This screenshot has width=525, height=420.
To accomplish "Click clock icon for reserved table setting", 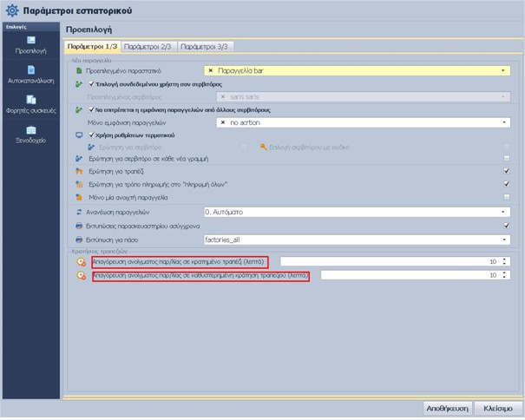I will click(x=81, y=261).
